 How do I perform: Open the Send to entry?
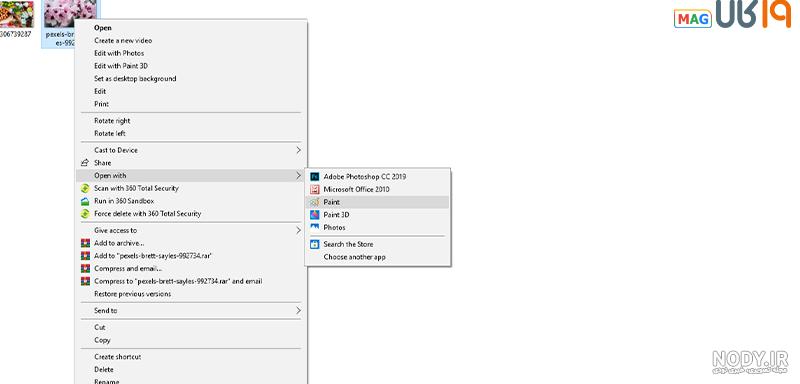(x=106, y=311)
